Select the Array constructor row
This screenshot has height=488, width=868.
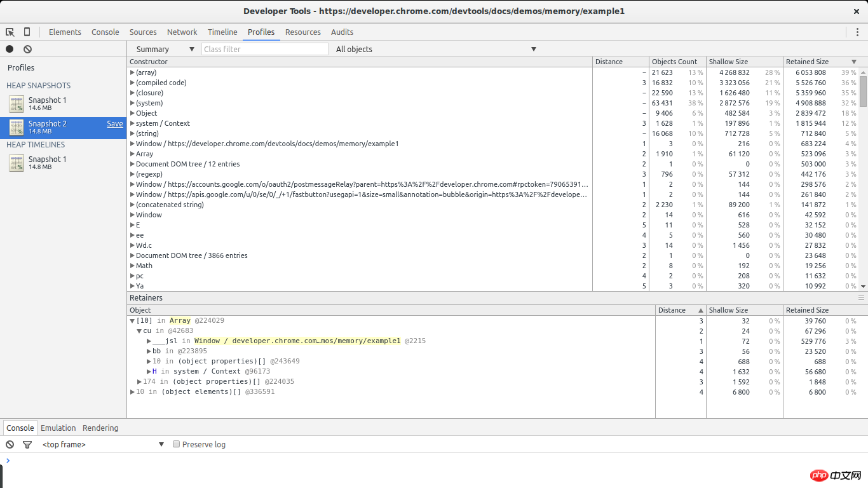pos(493,154)
